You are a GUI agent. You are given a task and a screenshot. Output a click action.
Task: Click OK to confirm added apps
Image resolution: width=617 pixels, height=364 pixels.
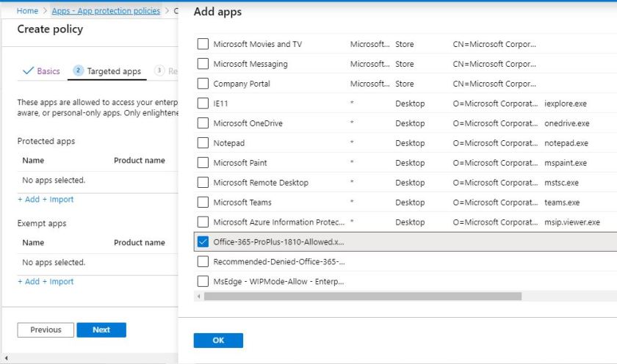click(218, 341)
